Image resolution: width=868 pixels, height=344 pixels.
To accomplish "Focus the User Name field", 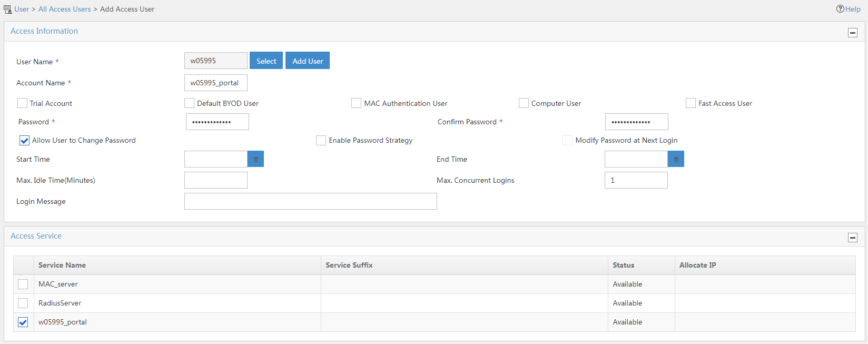I will 216,61.
